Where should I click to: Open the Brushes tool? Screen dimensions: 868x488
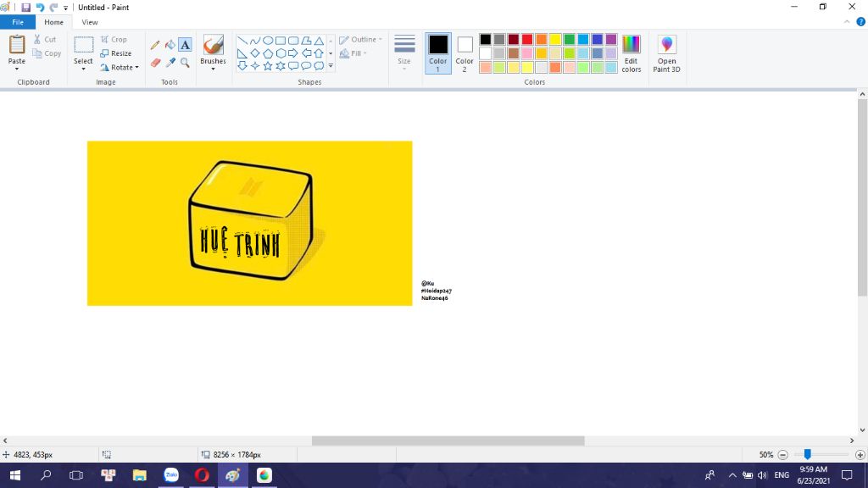coord(213,46)
